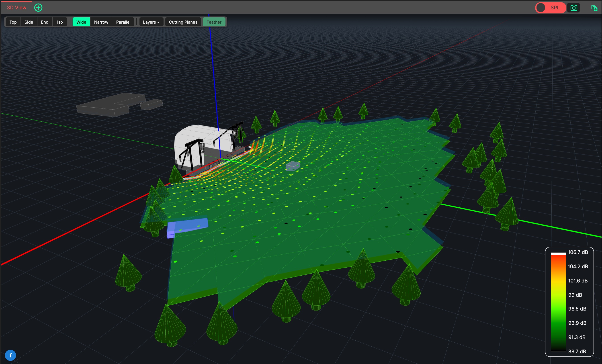Image resolution: width=602 pixels, height=364 pixels.
Task: Click the 104.2 dB legend label
Action: (578, 266)
